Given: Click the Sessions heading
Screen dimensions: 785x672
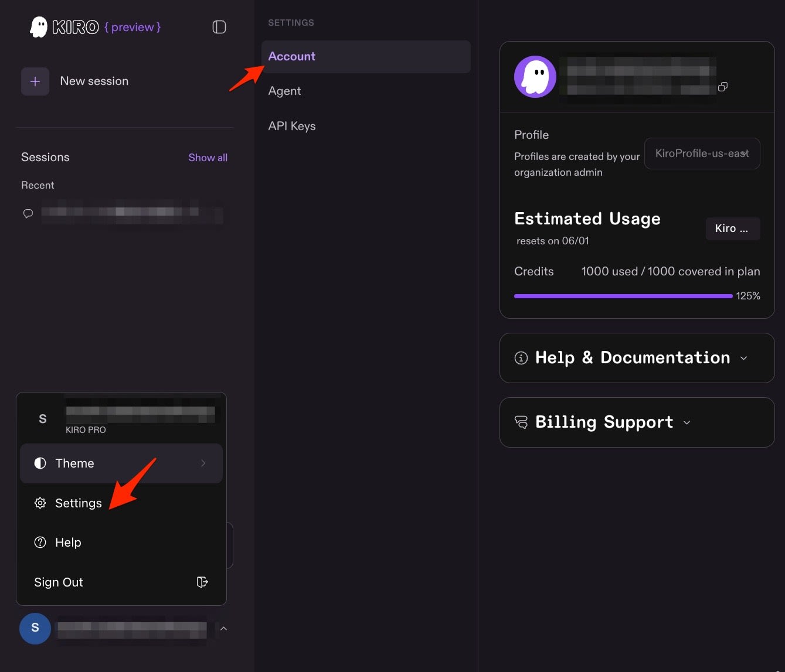Looking at the screenshot, I should 45,157.
